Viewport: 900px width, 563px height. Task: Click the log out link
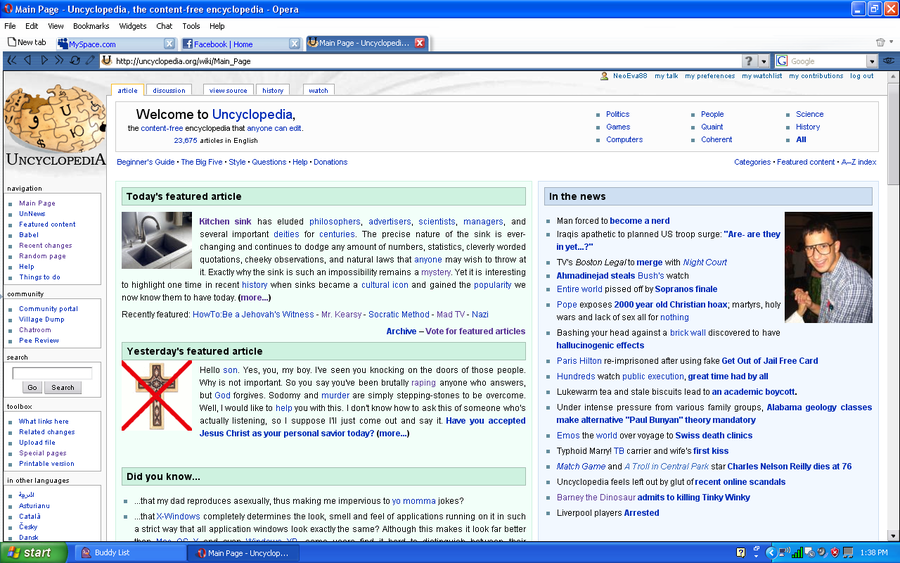(862, 76)
